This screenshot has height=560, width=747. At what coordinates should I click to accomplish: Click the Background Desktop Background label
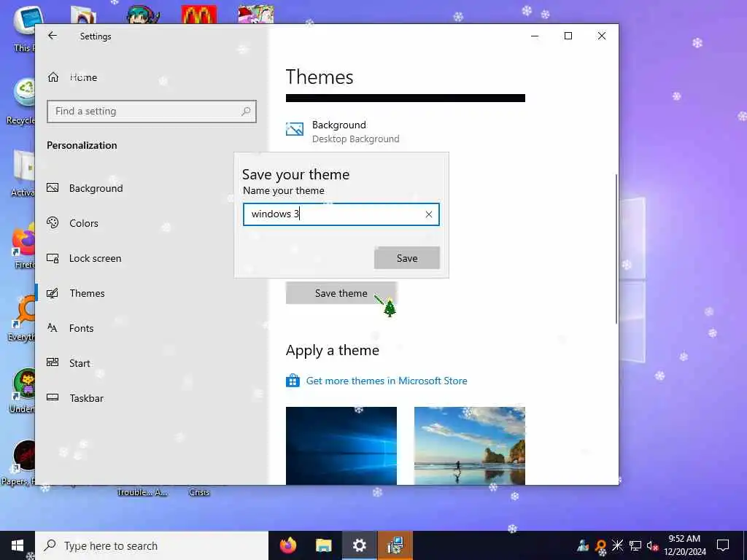355,132
